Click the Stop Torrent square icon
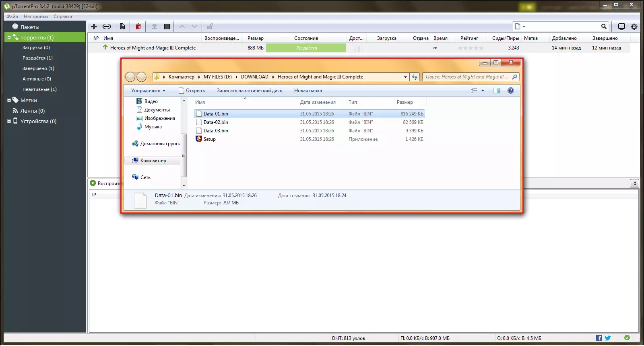 (167, 27)
